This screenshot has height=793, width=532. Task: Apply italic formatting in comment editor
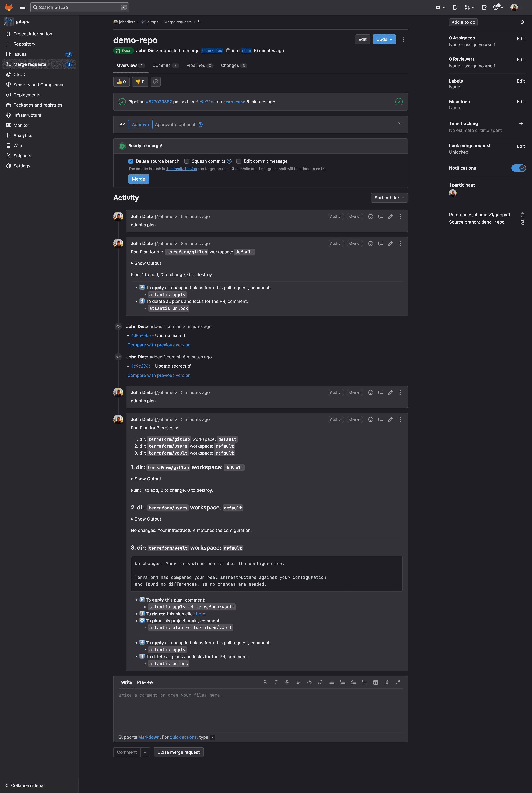tap(276, 682)
